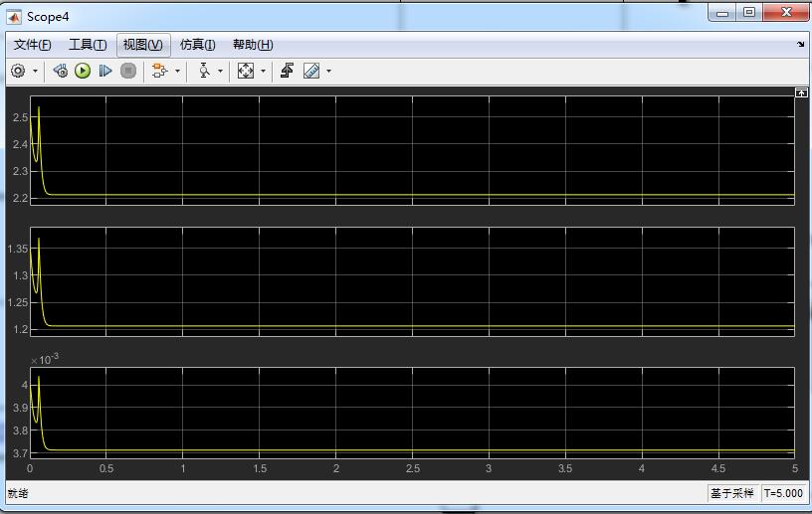Screen dimensions: 812x514
Task: Click the 2.5 x-axis tick label
Action: (413, 468)
